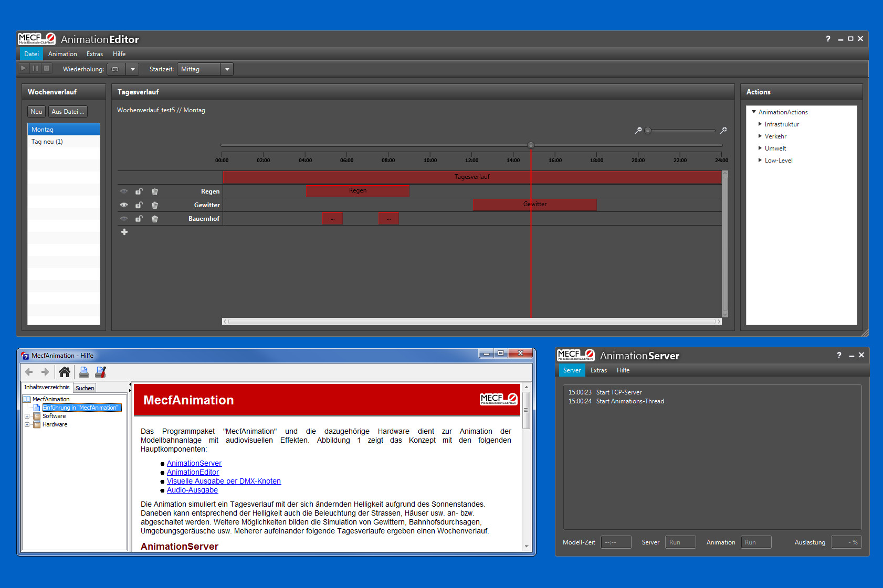Viewport: 883px width, 588px height.
Task: Open the Hilfe menu in AnimationServer
Action: (x=623, y=370)
